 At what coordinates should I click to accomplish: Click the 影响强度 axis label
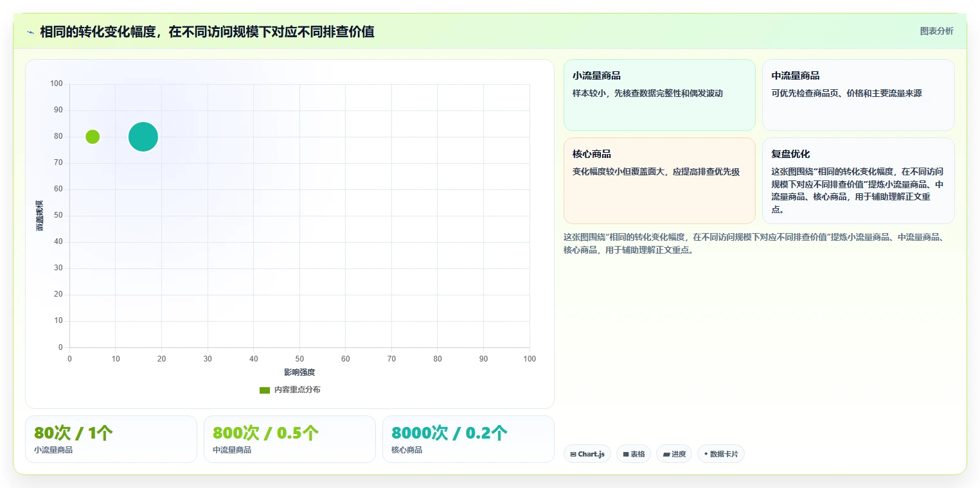[x=299, y=372]
